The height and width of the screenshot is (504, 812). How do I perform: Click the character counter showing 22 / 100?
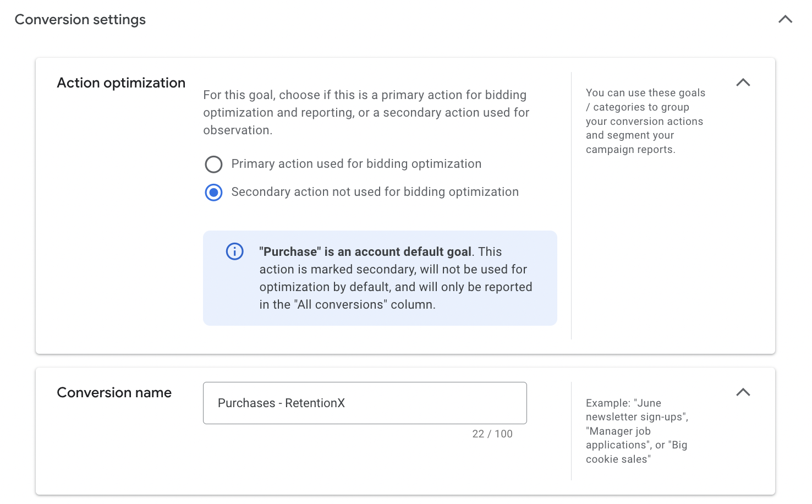click(492, 434)
